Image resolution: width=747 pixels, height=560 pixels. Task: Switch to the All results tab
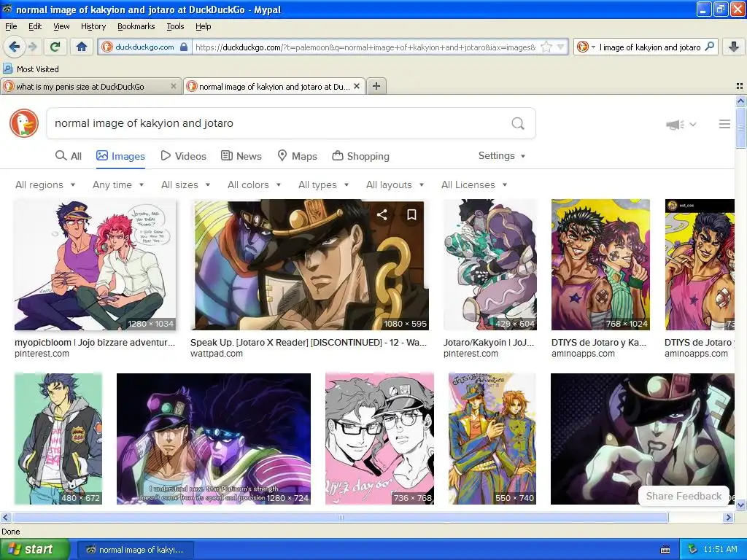pos(69,156)
